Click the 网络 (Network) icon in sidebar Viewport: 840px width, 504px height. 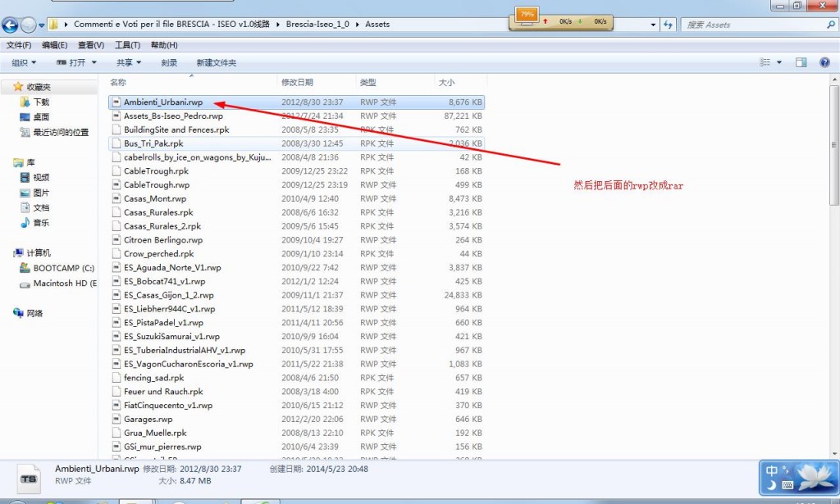click(34, 313)
